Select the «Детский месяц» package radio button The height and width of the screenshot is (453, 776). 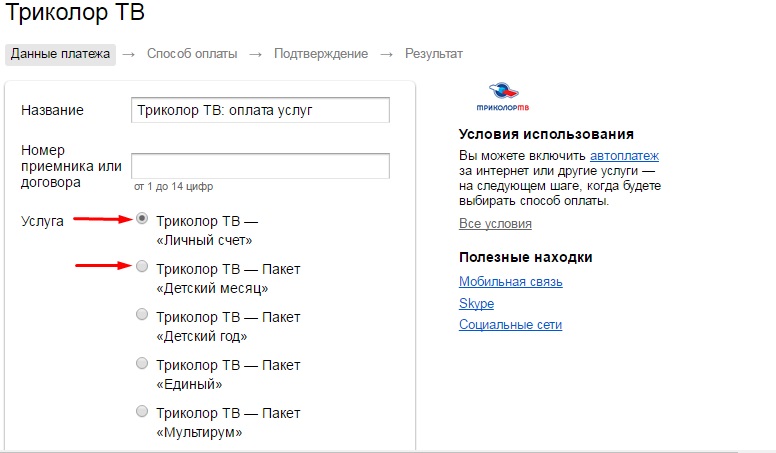pos(142,266)
